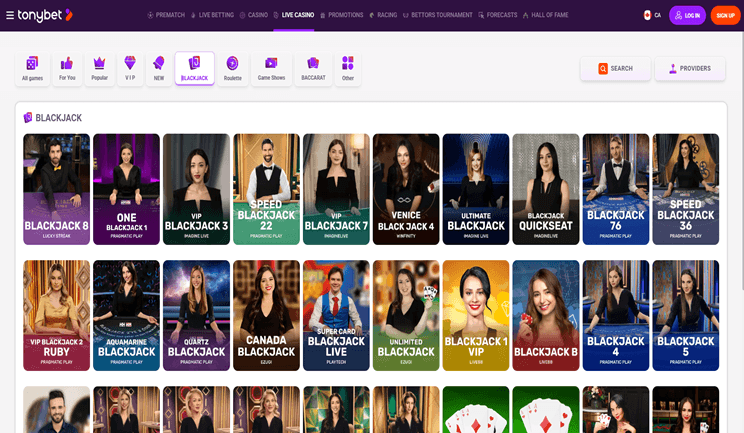Open VIP Blackjack 7 game
744x433 pixels.
336,189
